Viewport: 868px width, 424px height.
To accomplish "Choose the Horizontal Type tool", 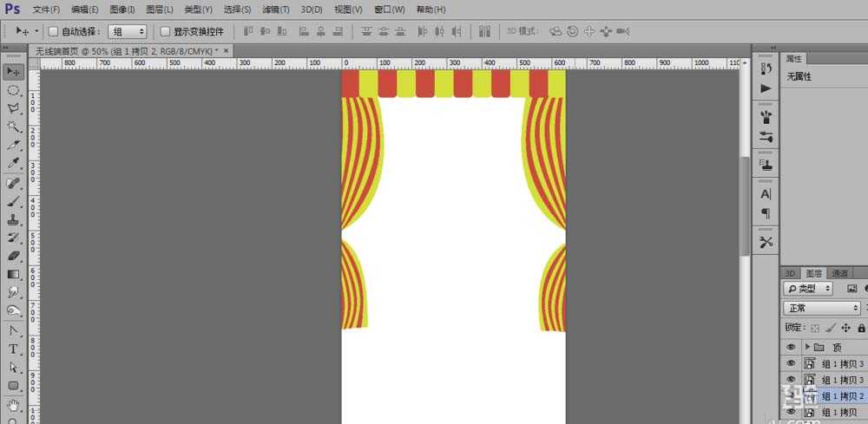I will [14, 349].
